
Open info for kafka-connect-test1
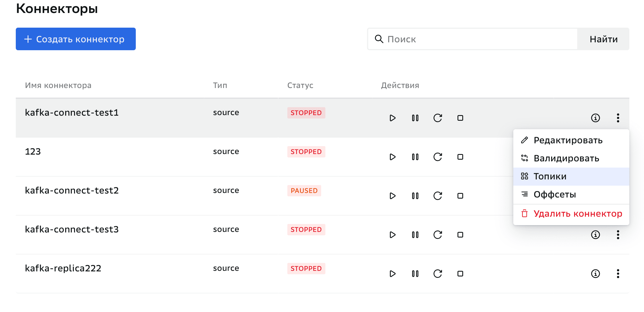[x=595, y=118]
